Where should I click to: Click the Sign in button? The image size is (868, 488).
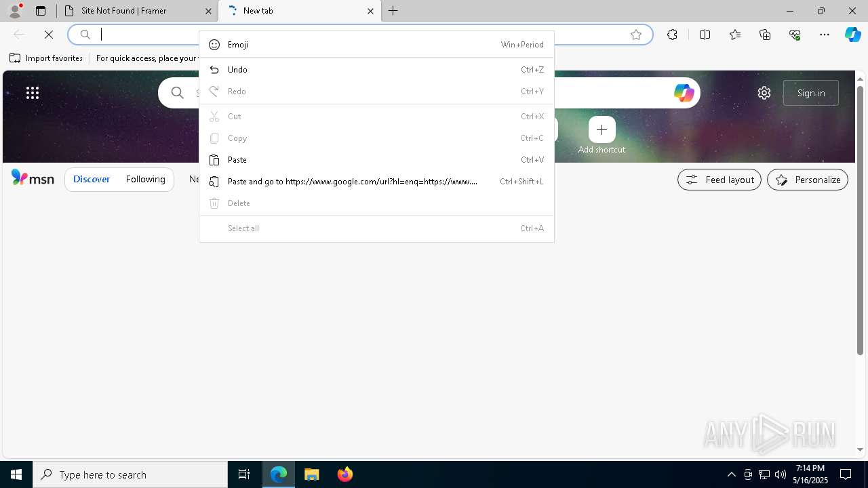click(x=811, y=93)
